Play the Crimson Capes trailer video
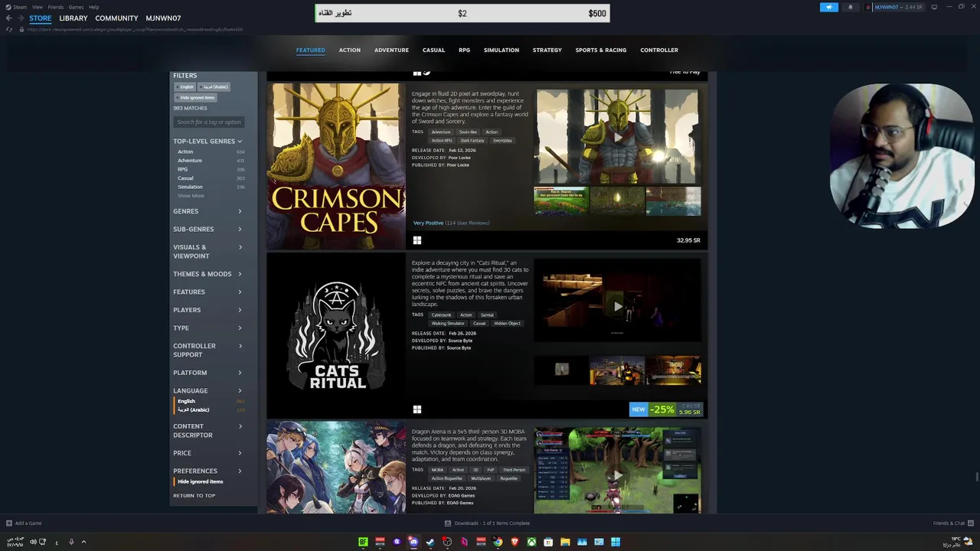Image resolution: width=980 pixels, height=551 pixels. click(618, 137)
